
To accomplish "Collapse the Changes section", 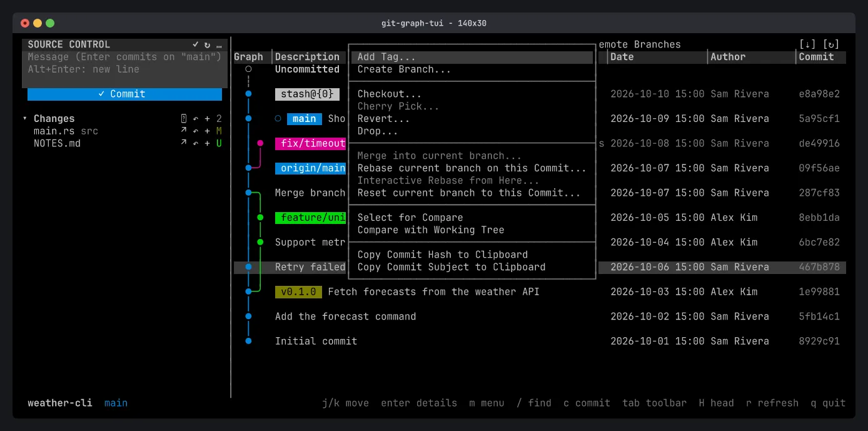I will click(25, 119).
